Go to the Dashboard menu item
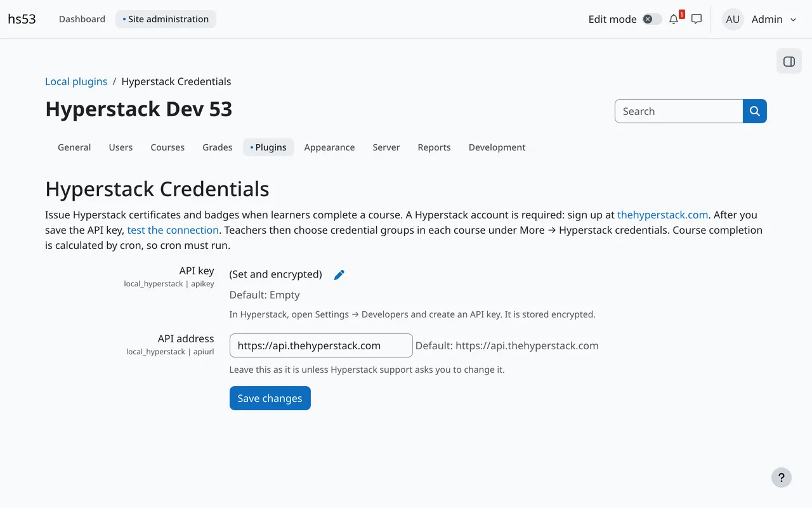Screen dimensions: 812x508 pyautogui.click(x=82, y=19)
